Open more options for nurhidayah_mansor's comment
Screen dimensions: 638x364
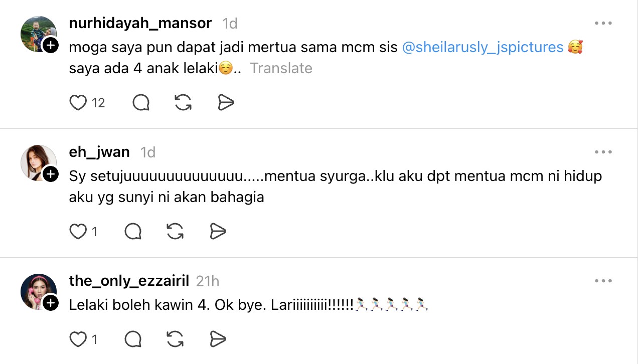click(603, 23)
